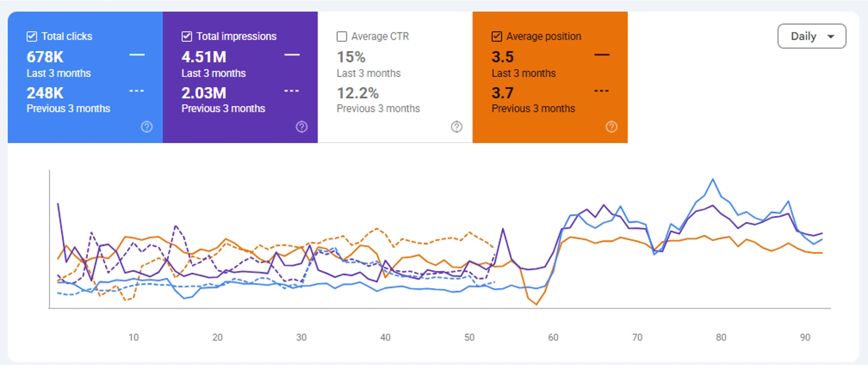Uncheck the Total impressions checkbox
This screenshot has height=365, width=868.
pos(187,36)
